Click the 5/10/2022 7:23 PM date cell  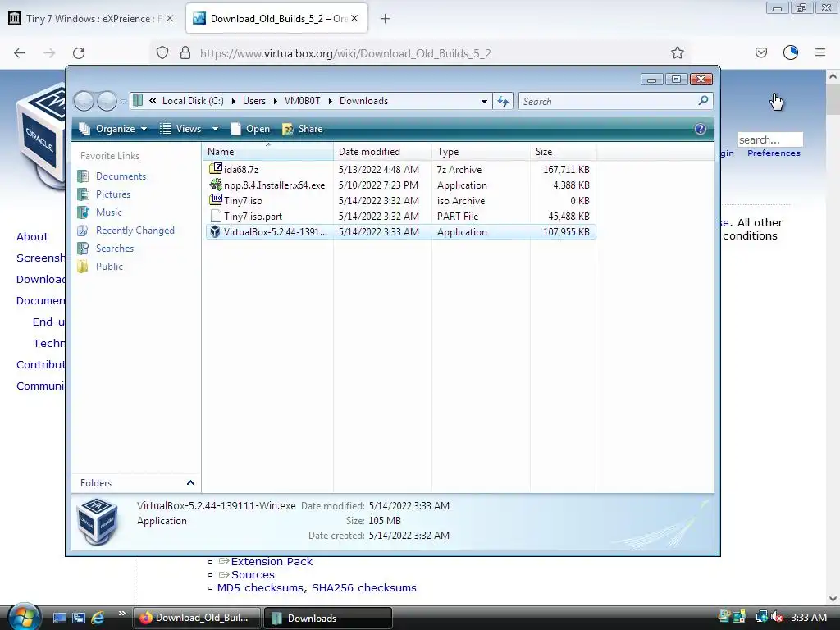point(378,185)
